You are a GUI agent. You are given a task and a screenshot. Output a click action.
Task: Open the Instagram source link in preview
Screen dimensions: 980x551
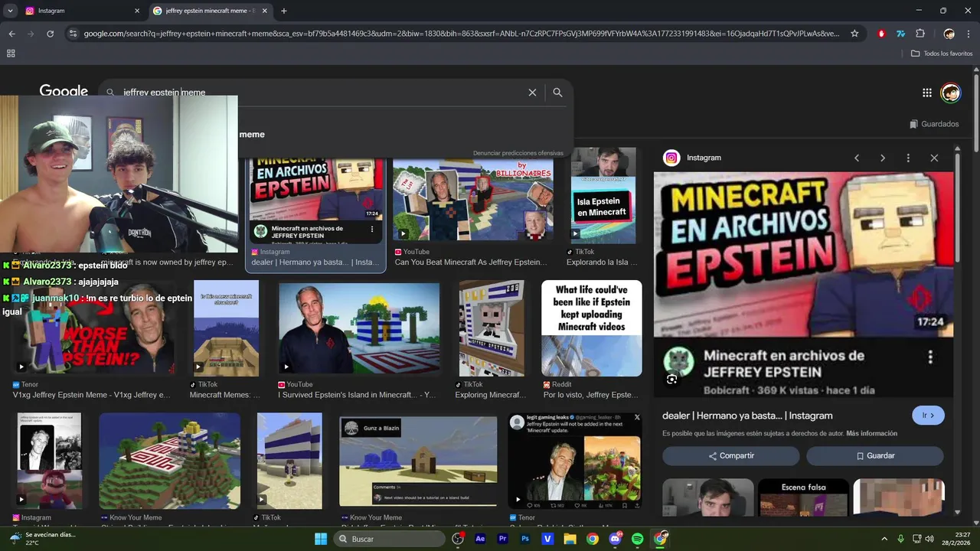[693, 158]
